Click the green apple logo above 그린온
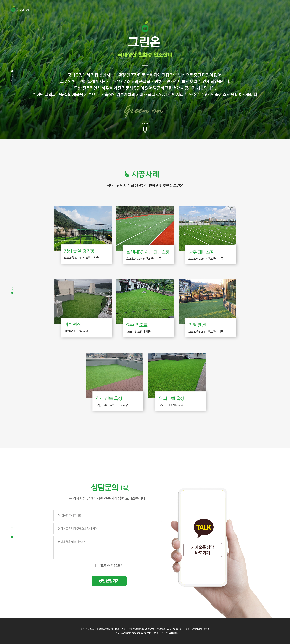The width and height of the screenshot is (290, 644). pyautogui.click(x=145, y=27)
